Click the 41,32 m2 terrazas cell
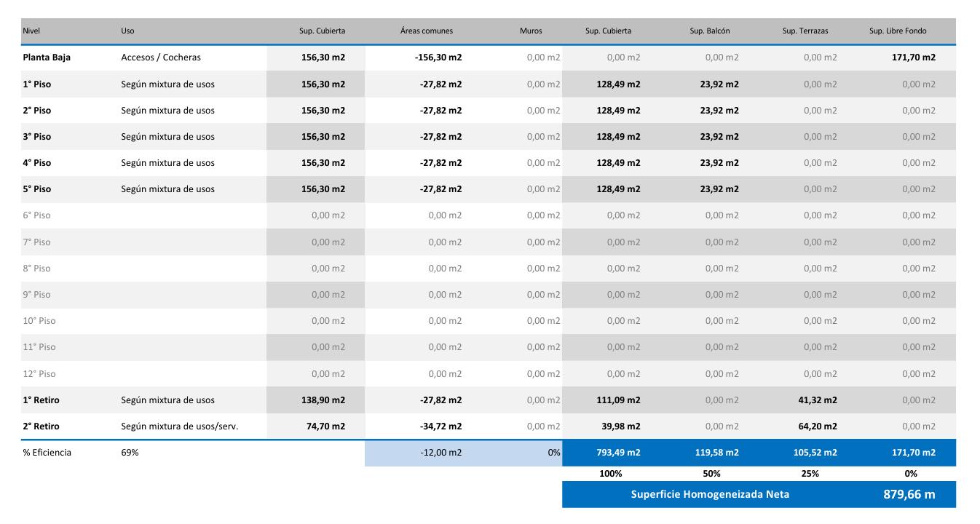This screenshot has height=524, width=980. coord(818,400)
